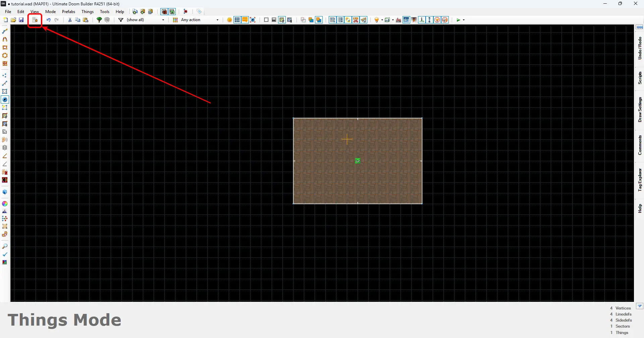Open the Tag Explorer side panel
Screen dimensions: 644x338
click(640, 180)
